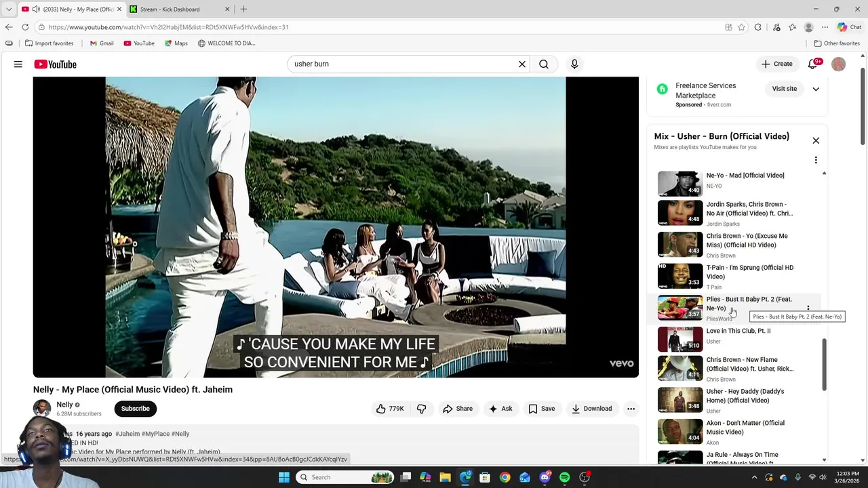This screenshot has width=868, height=488.
Task: Open the Mix playlist options menu
Action: [816, 161]
